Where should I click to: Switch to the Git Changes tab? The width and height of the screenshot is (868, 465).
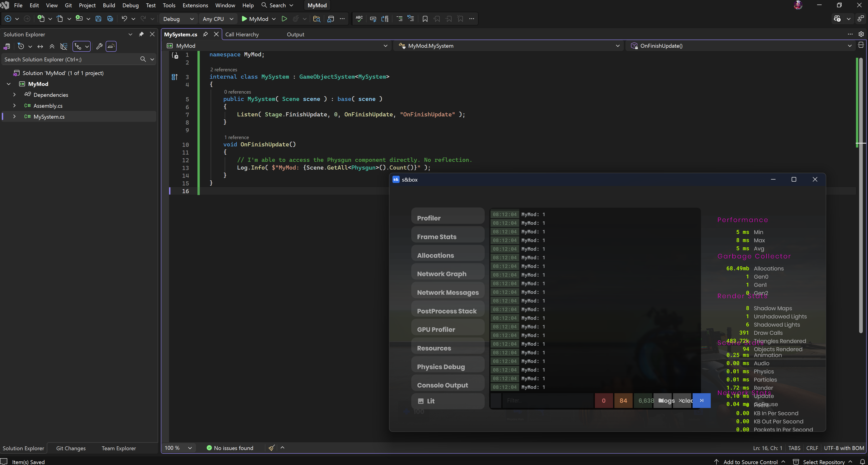point(71,448)
